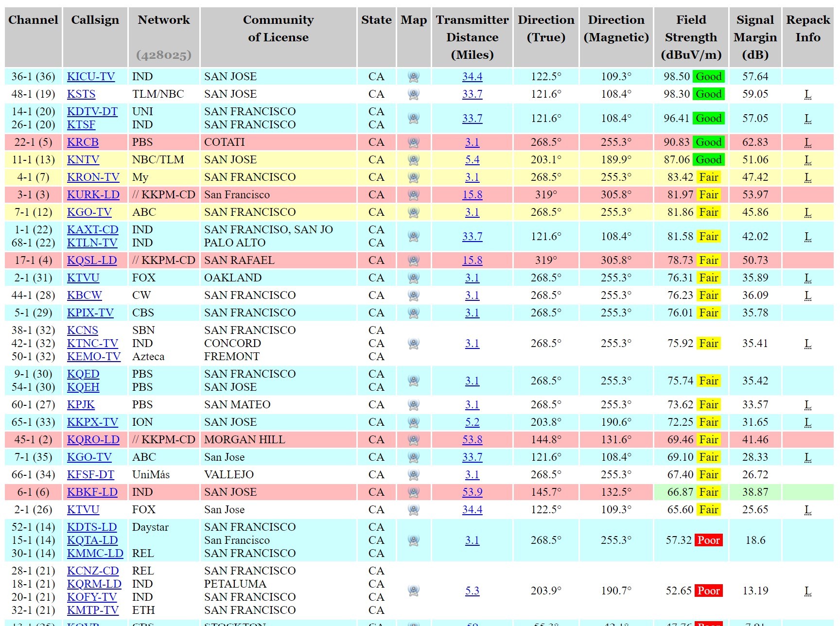The width and height of the screenshot is (840, 626).
Task: Open the KBKF-LD callsign link
Action: coord(92,492)
